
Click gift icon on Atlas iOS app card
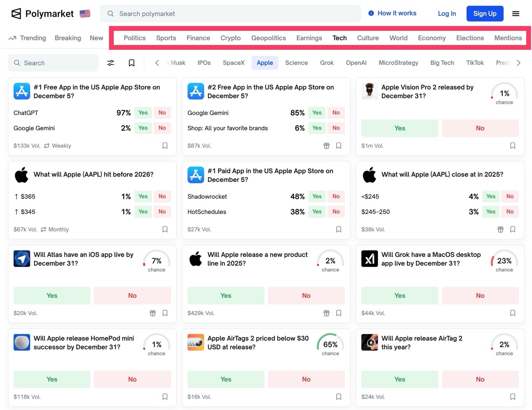click(153, 313)
